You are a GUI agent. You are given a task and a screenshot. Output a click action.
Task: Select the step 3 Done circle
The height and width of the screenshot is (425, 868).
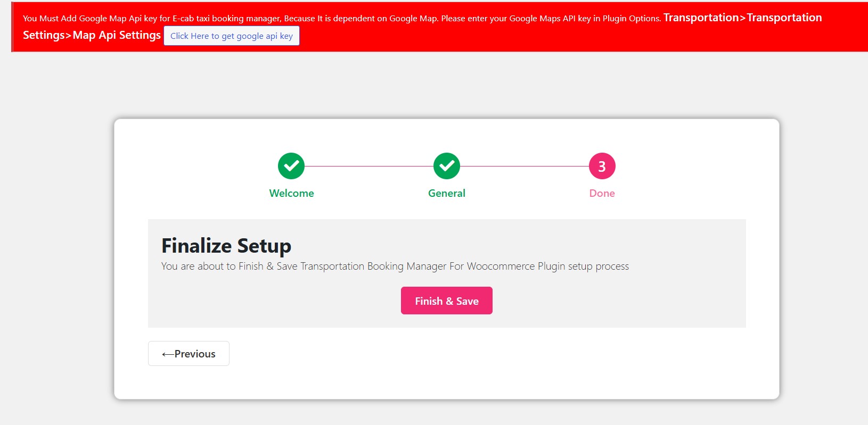coord(602,166)
